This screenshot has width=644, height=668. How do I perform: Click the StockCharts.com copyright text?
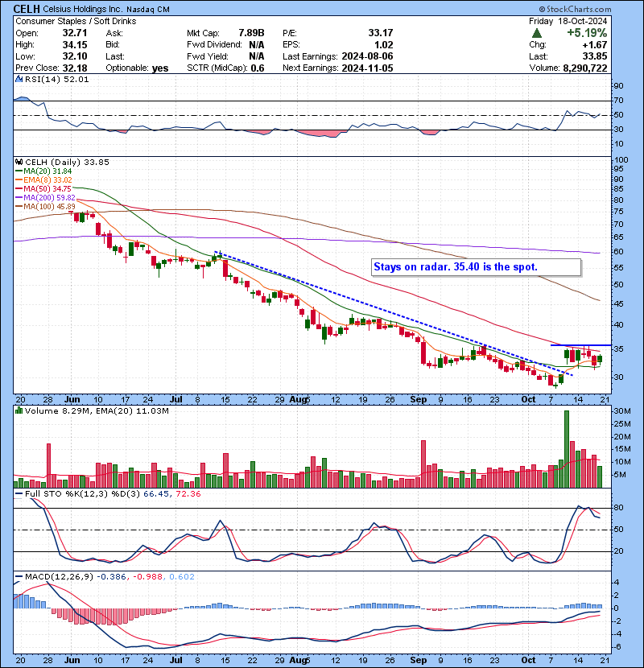(x=575, y=9)
